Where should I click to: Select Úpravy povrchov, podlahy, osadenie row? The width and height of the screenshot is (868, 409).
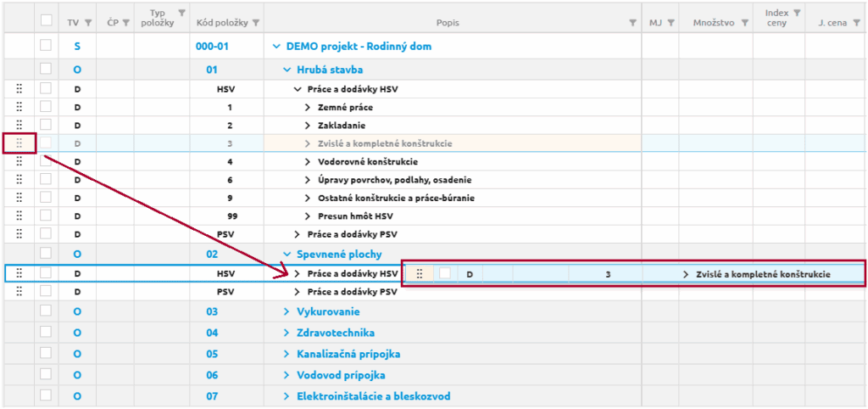point(394,180)
